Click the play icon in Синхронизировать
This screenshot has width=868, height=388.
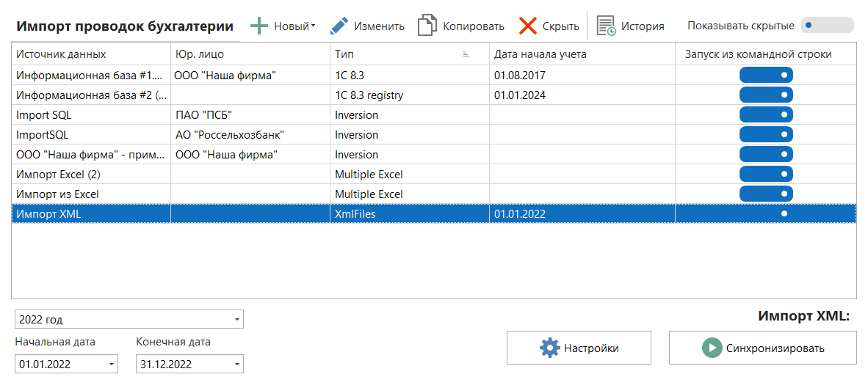pos(711,348)
